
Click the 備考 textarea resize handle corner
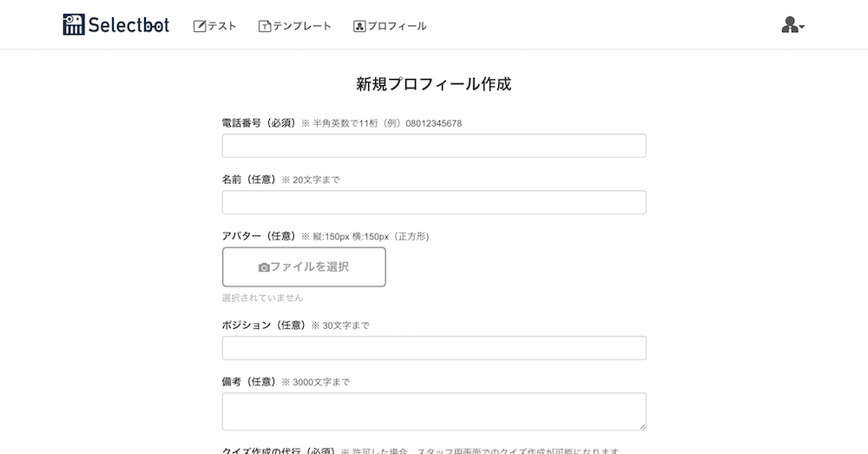[x=643, y=427]
